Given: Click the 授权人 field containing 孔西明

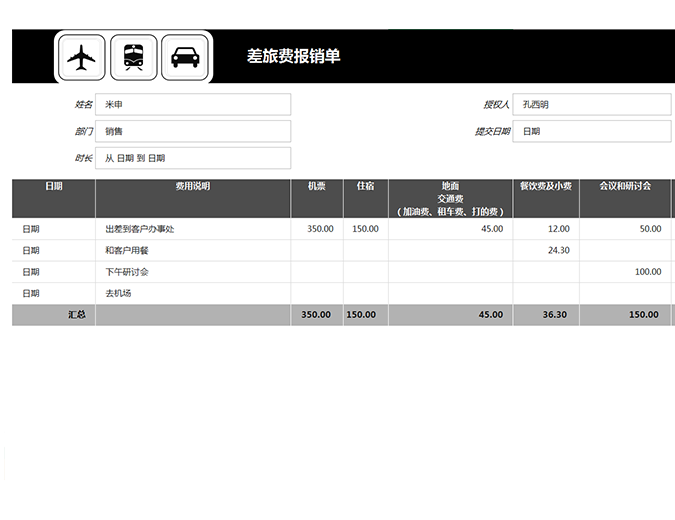Looking at the screenshot, I should click(x=591, y=104).
